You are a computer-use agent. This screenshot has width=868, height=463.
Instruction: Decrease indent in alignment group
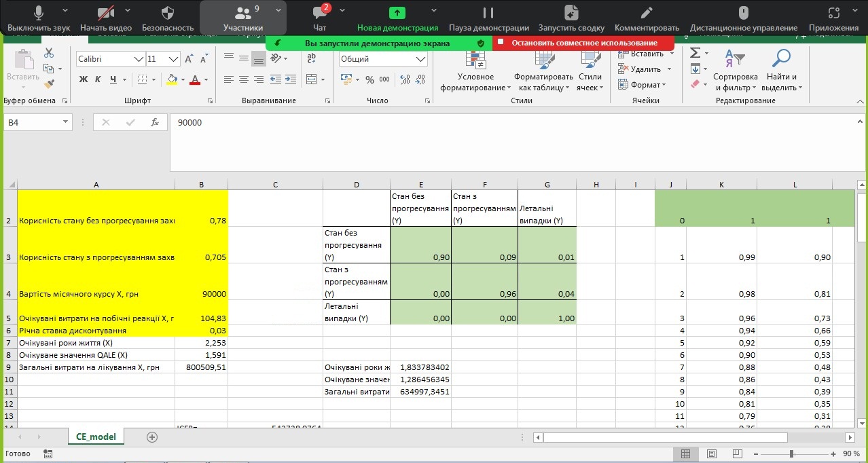pos(276,79)
